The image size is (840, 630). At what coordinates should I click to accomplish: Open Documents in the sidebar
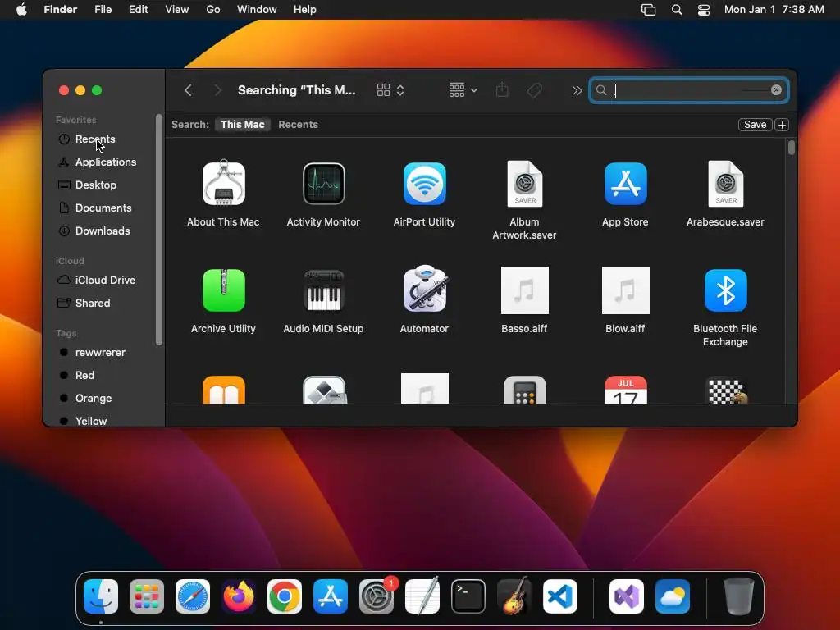[x=103, y=208]
